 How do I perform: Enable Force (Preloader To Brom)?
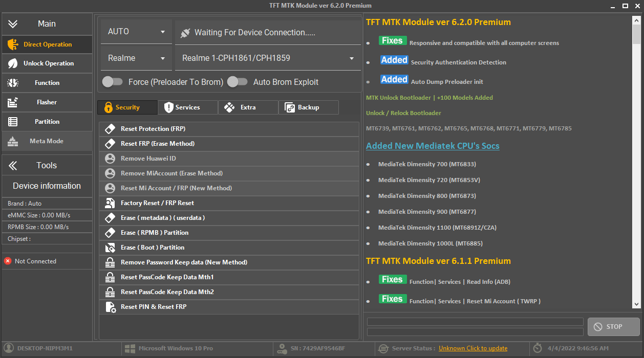[113, 81]
